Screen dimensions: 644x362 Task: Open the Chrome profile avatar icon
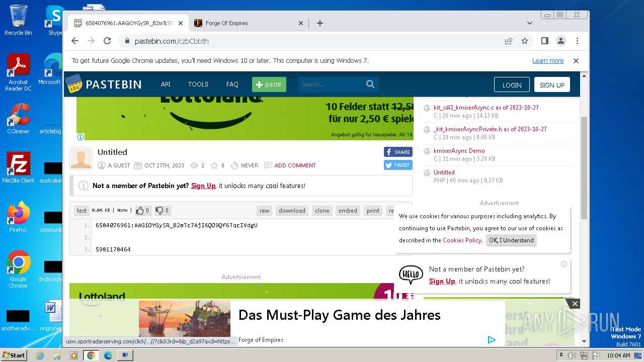pyautogui.click(x=560, y=41)
